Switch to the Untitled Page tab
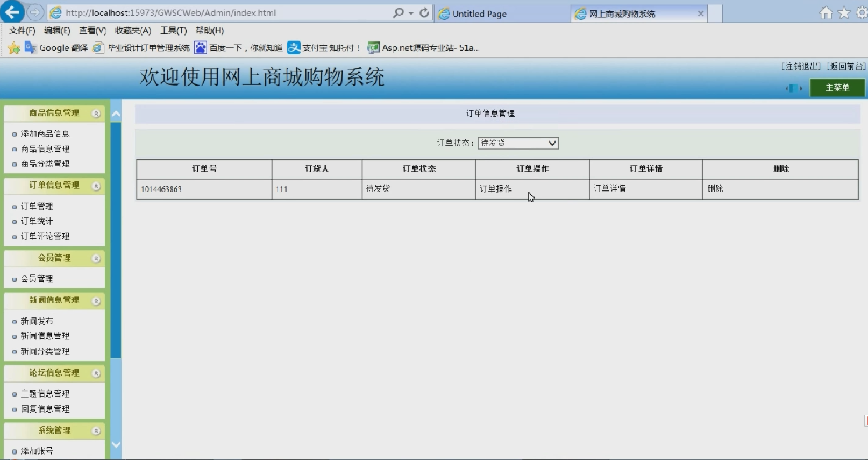This screenshot has width=868, height=460. (503, 13)
